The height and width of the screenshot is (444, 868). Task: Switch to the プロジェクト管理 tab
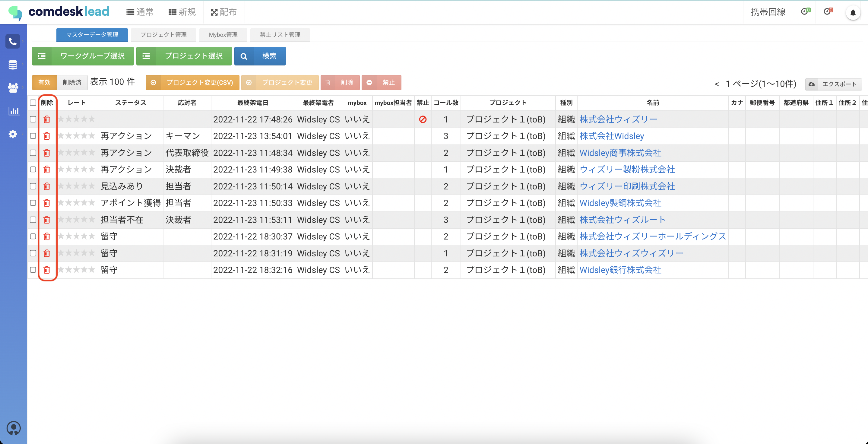tap(163, 35)
